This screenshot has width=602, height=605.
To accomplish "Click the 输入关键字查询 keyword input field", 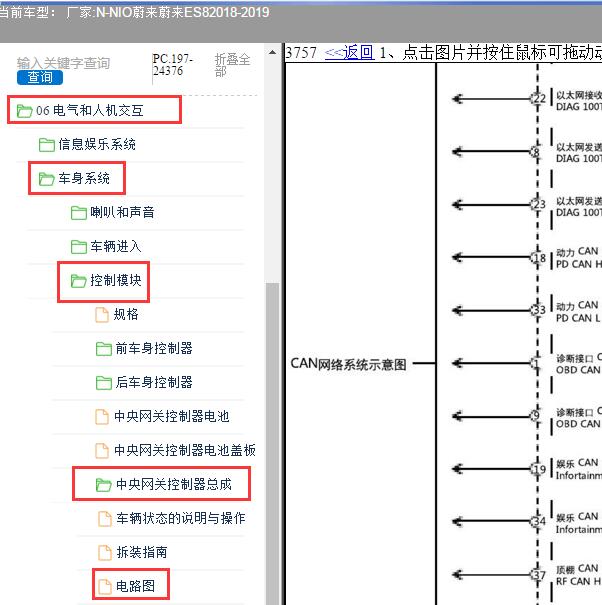I will 64,63.
